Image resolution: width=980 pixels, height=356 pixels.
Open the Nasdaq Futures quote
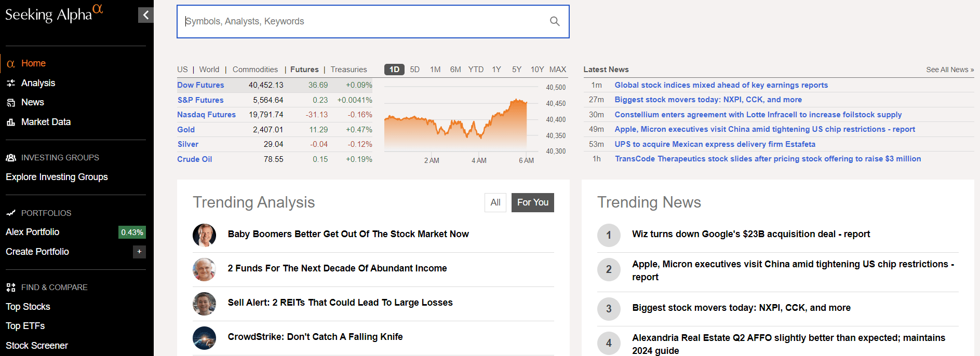tap(206, 115)
